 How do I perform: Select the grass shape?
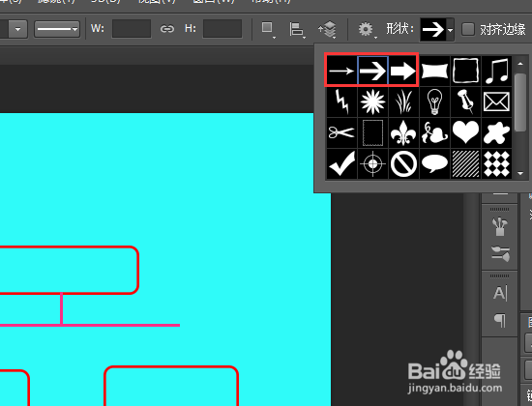(403, 101)
